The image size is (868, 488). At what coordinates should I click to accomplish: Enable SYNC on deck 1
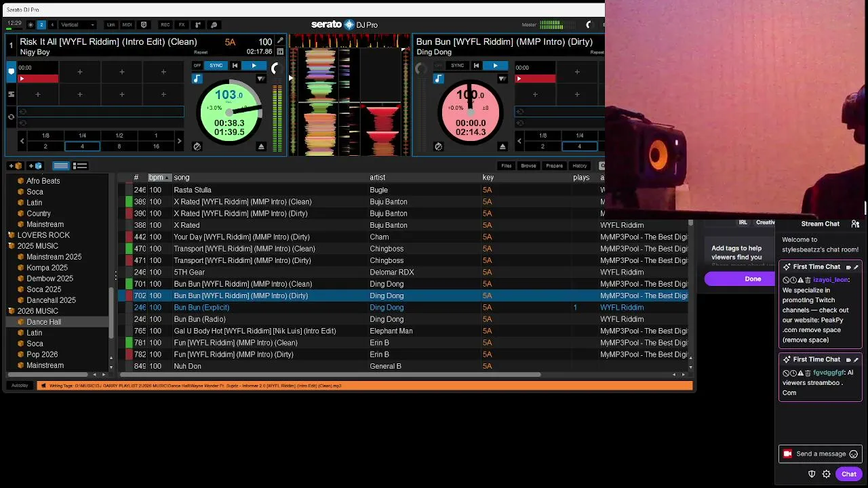tap(216, 66)
